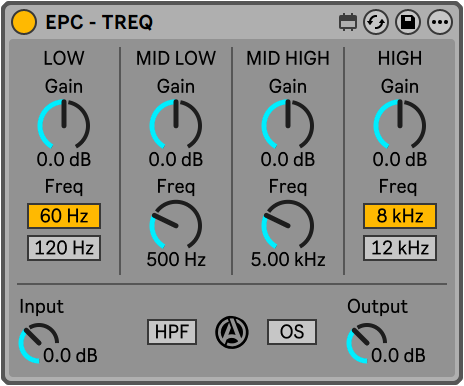This screenshot has width=464, height=386.
Task: Click the Input 0.0 dB value
Action: coord(70,355)
